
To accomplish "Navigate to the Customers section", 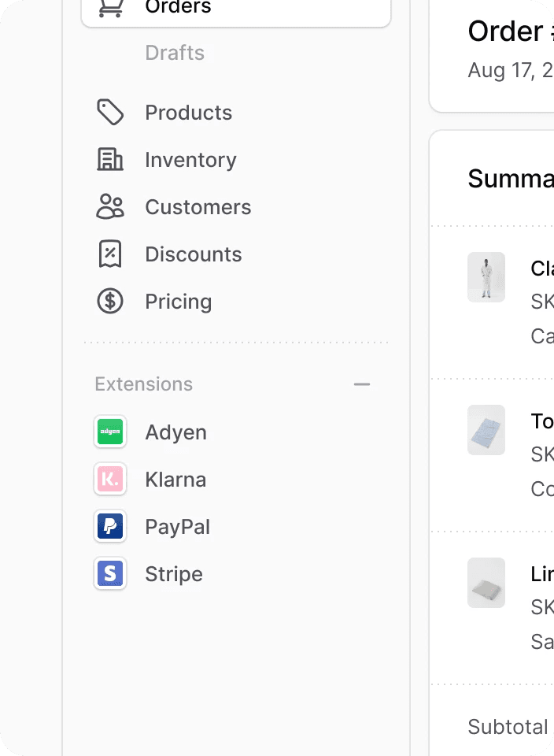I will (x=198, y=206).
